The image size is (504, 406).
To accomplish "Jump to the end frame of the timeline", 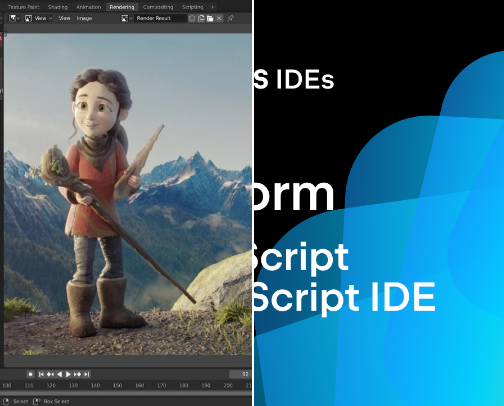I will [86, 374].
